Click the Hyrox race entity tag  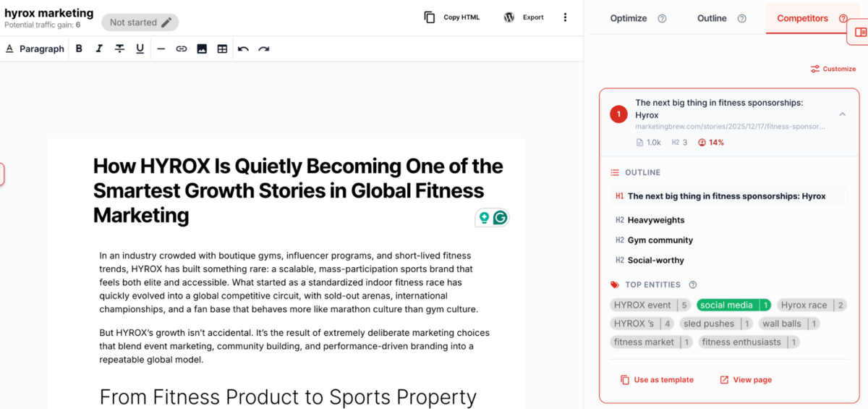click(x=813, y=305)
